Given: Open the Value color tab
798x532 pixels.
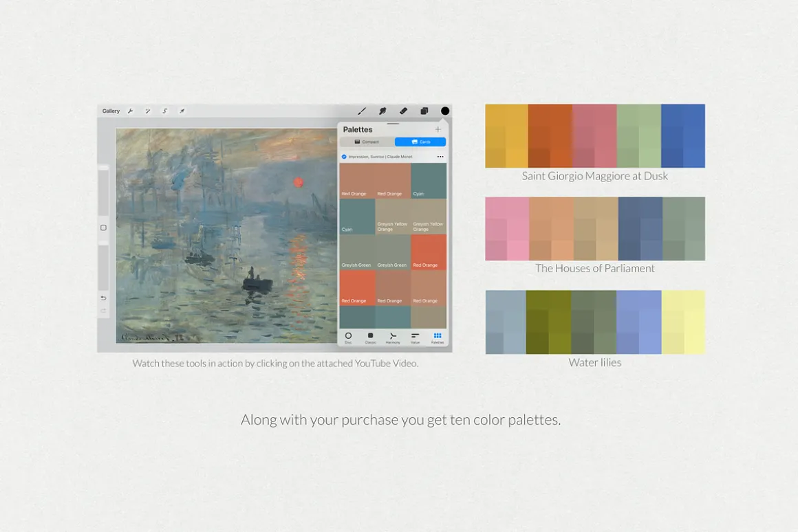Looking at the screenshot, I should (416, 337).
